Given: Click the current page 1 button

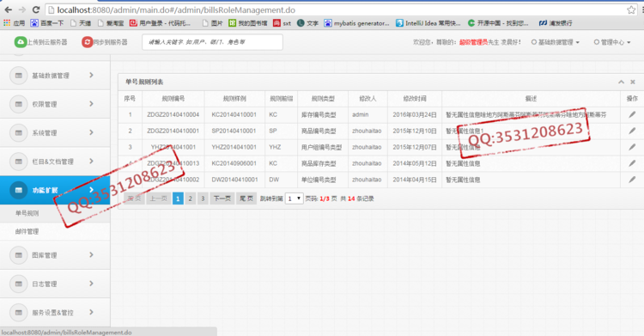Looking at the screenshot, I should click(178, 199).
